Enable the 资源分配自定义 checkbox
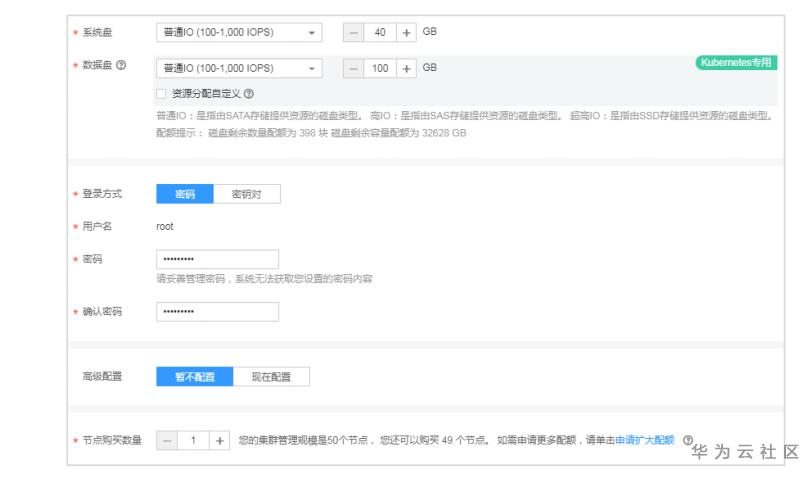This screenshot has height=477, width=812. click(x=161, y=94)
